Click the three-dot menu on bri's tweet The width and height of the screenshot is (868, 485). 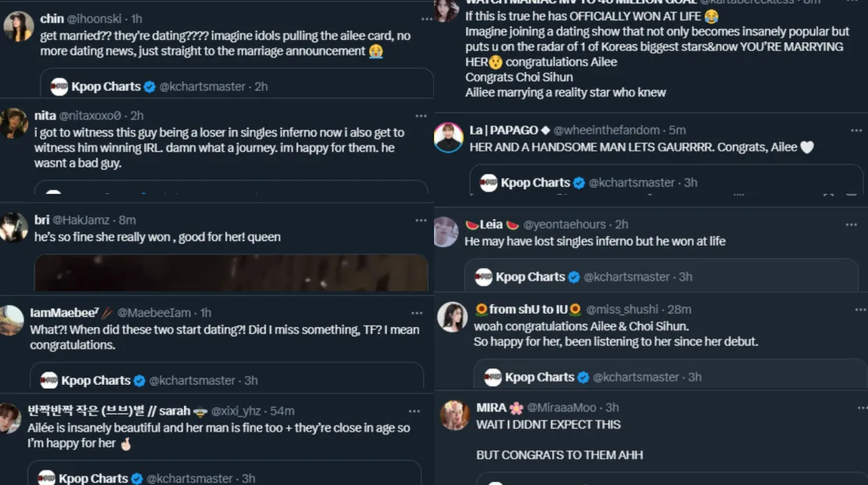(x=421, y=221)
